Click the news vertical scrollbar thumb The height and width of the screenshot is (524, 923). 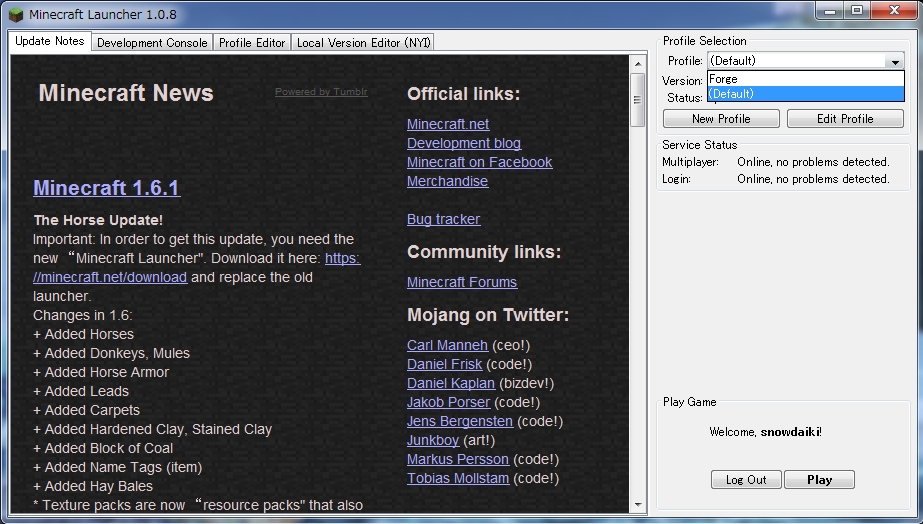pyautogui.click(x=638, y=100)
